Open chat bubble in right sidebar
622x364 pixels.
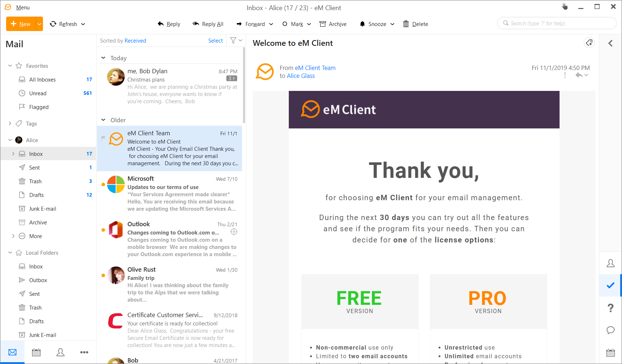click(x=610, y=330)
